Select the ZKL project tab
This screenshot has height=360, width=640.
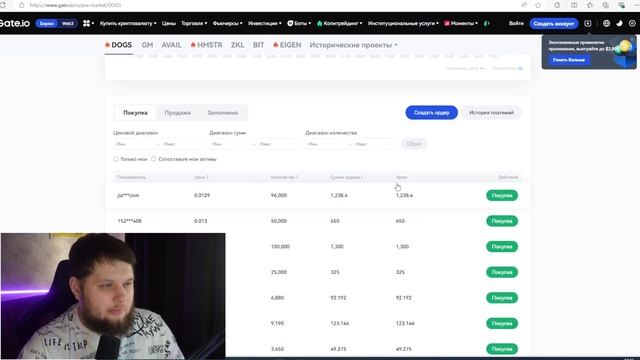pos(237,45)
